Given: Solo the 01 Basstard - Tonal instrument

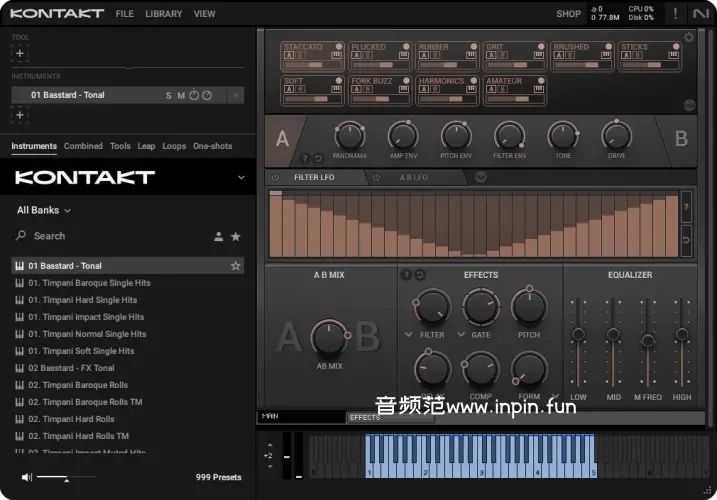Looking at the screenshot, I should tap(169, 96).
